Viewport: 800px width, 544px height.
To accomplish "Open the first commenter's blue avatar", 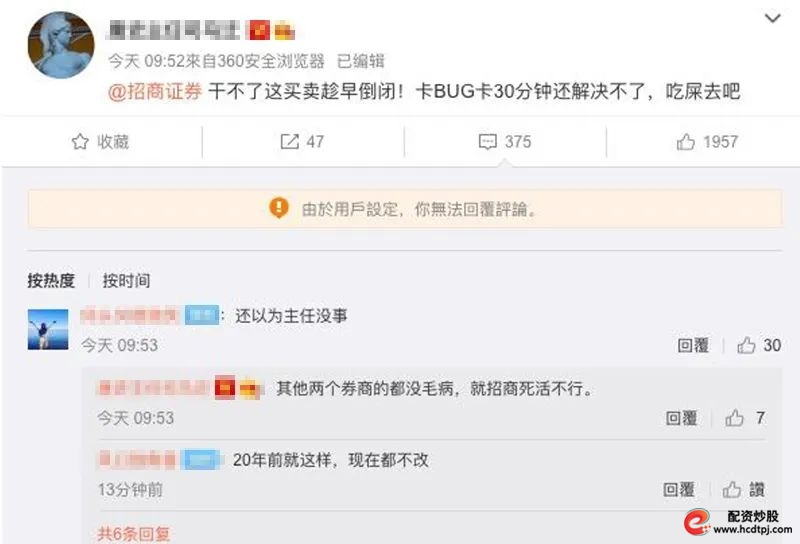I will coord(48,329).
